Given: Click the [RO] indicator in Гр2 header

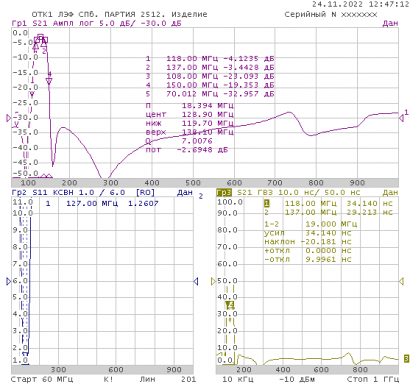Looking at the screenshot, I should (x=145, y=193).
